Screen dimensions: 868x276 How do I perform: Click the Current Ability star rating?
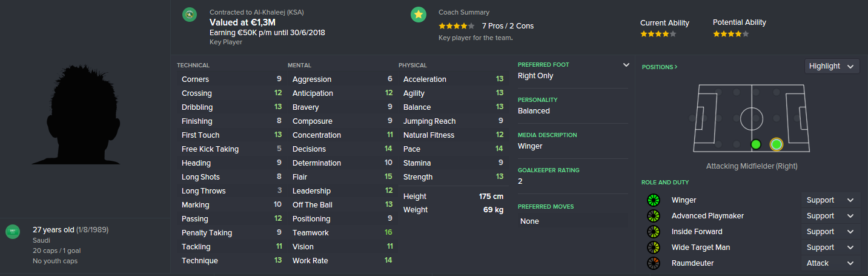(x=658, y=34)
